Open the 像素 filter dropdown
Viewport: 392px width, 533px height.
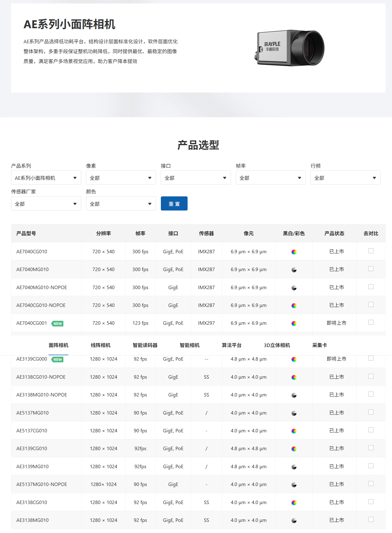click(121, 178)
